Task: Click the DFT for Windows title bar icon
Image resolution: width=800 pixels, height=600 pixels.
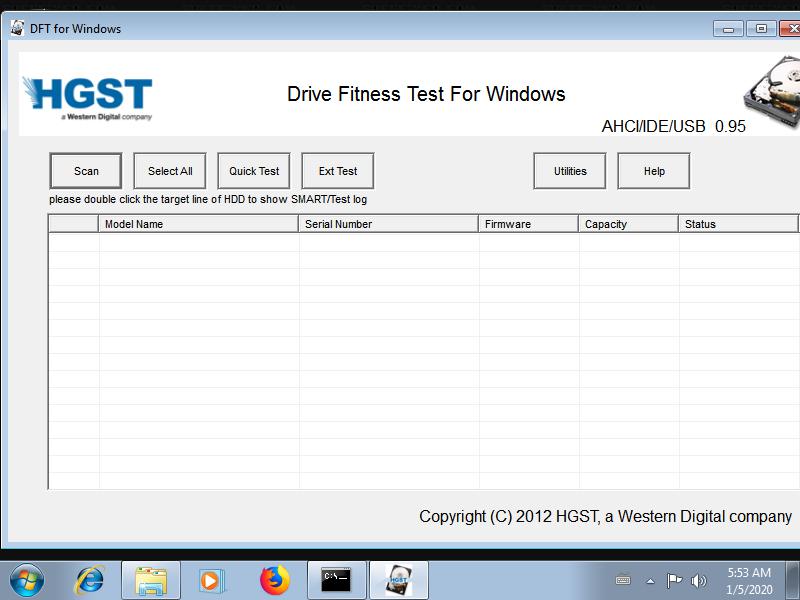Action: click(17, 28)
